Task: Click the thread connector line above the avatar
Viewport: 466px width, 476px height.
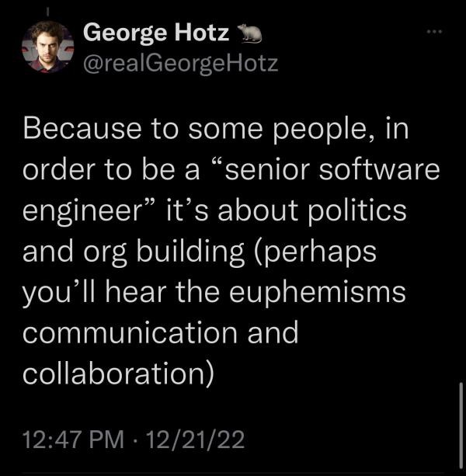Action: point(47,11)
